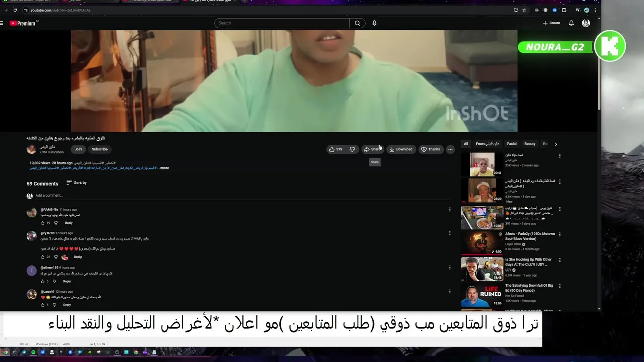Play the Afroto - Fada2y video
This screenshot has height=362, width=644.
pos(482,243)
